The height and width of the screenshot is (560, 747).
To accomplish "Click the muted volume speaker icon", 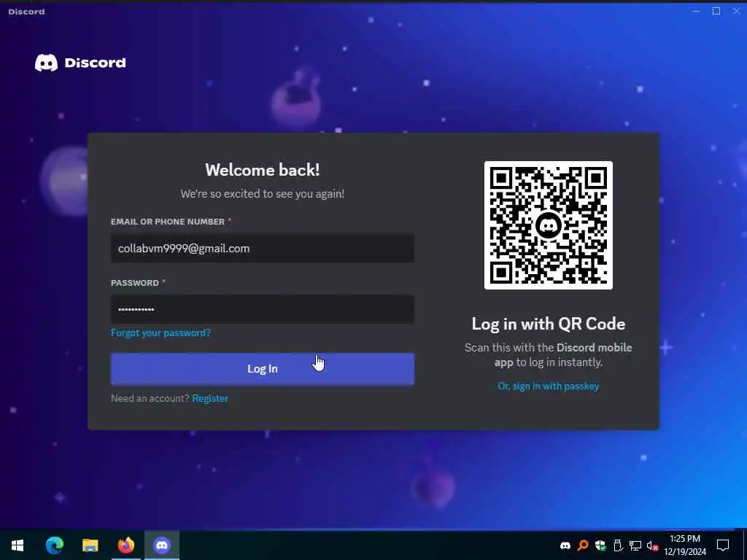I will 652,545.
